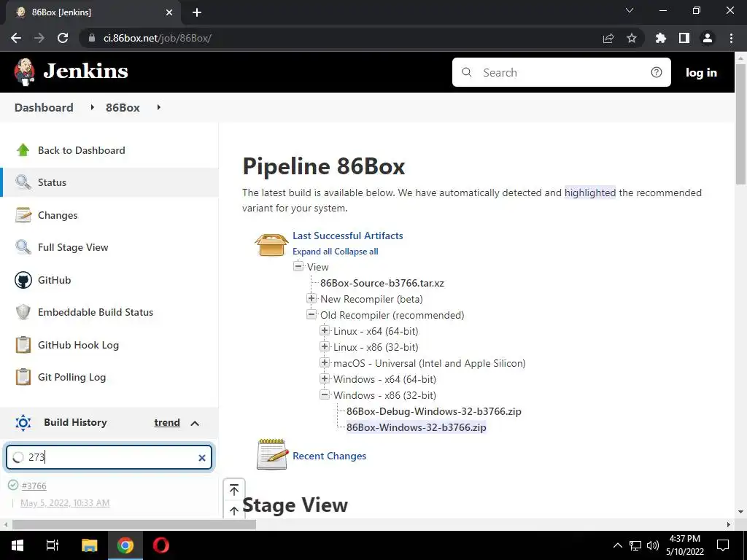Image resolution: width=747 pixels, height=560 pixels.
Task: Click the GitHub octocat icon
Action: [23, 280]
